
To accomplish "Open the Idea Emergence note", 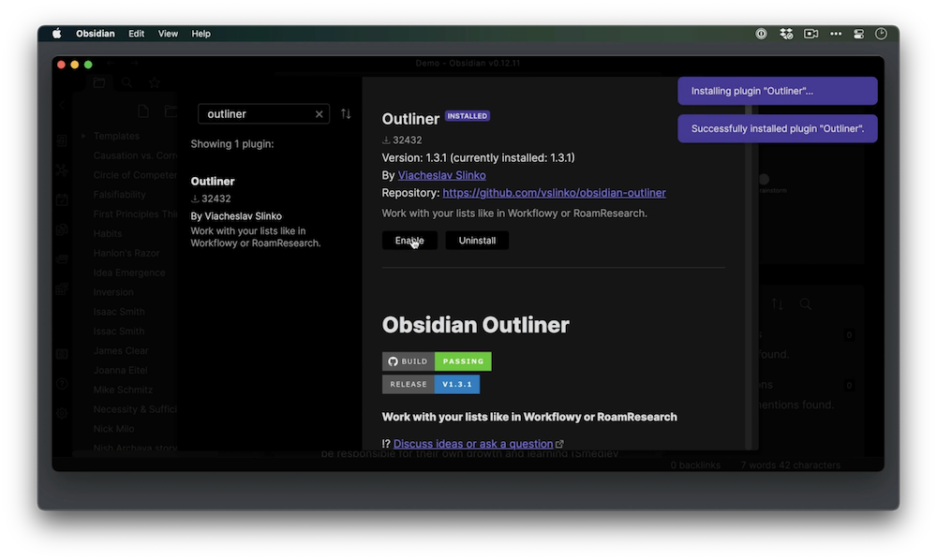I will tap(129, 273).
